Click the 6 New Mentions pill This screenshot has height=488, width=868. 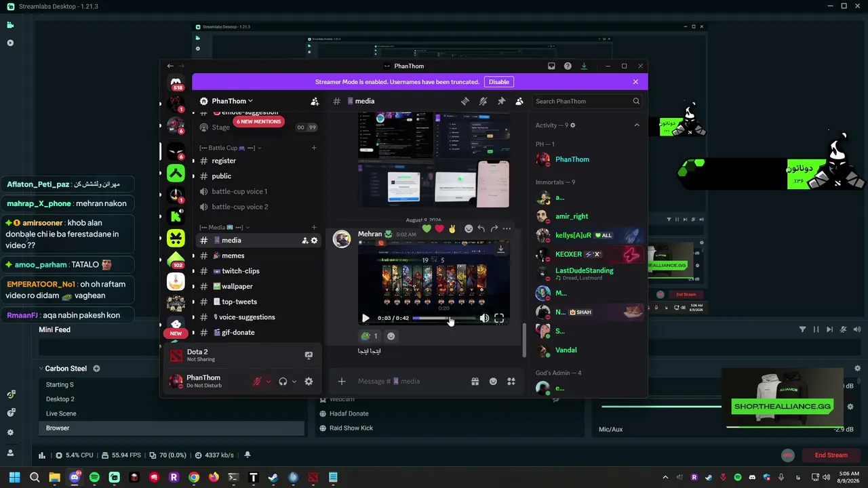(258, 122)
